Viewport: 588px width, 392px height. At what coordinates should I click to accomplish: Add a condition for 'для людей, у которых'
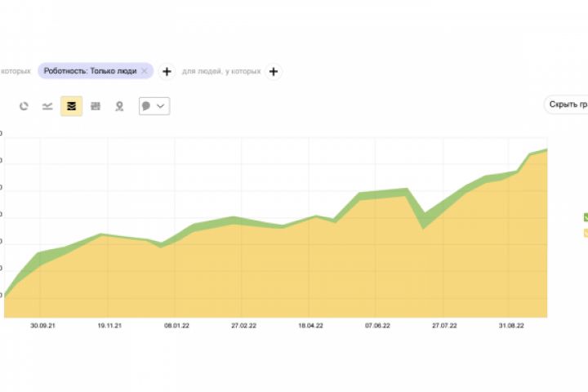point(274,71)
